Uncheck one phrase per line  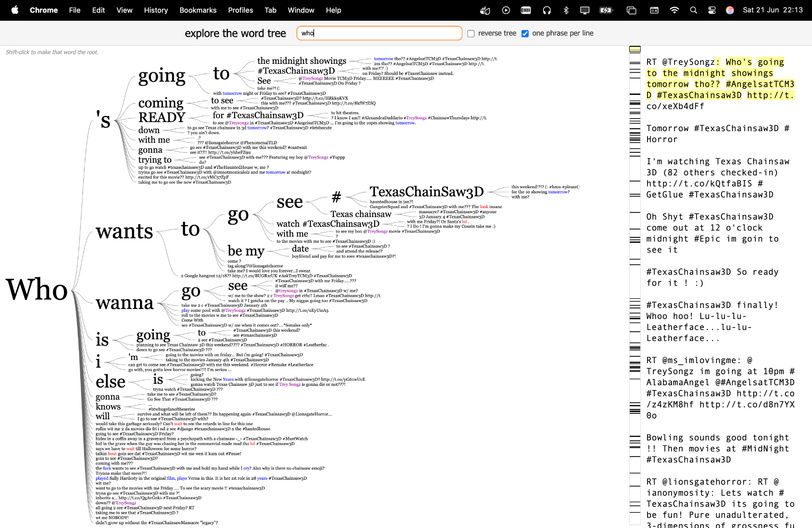pos(525,33)
